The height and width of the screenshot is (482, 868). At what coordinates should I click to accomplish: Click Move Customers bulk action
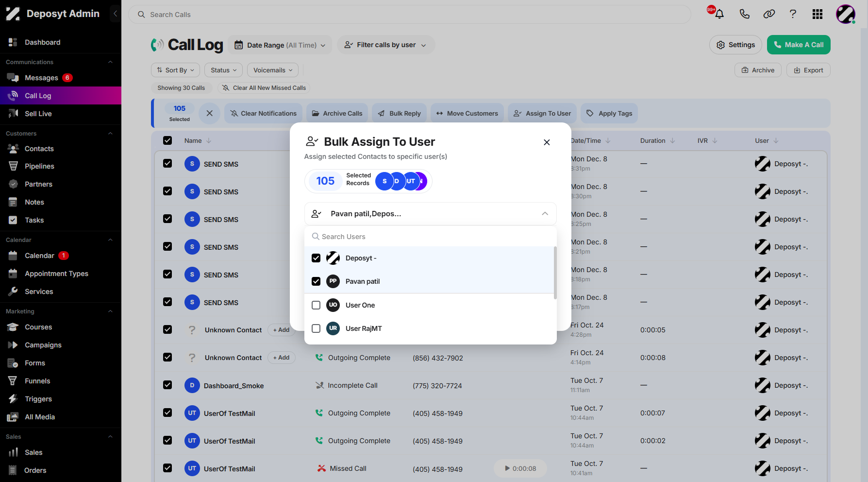point(467,113)
